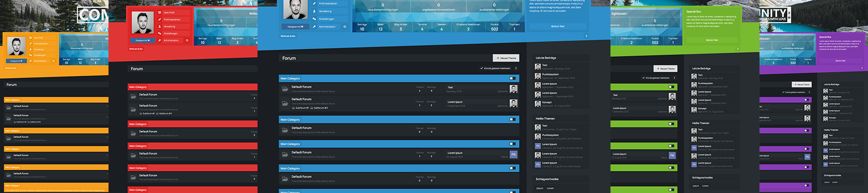
Task: Click the gears icon beside Einstellungen in red panel
Action: (x=160, y=33)
